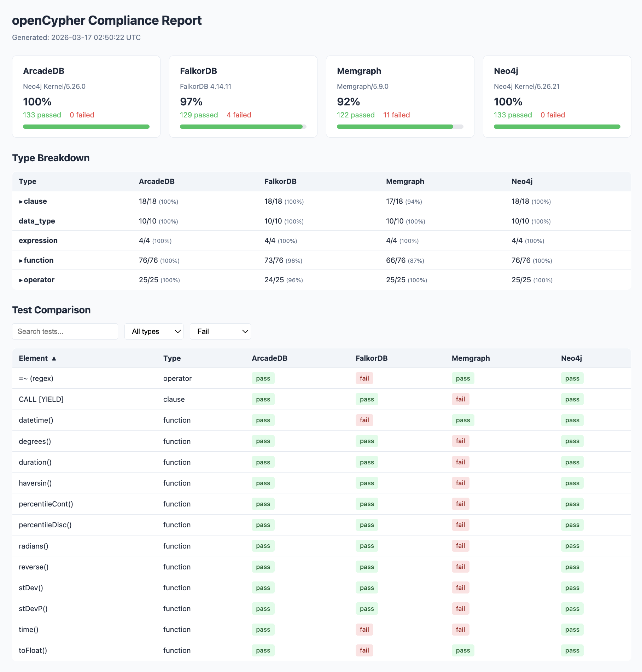Select the Memgraph summary card title

359,71
